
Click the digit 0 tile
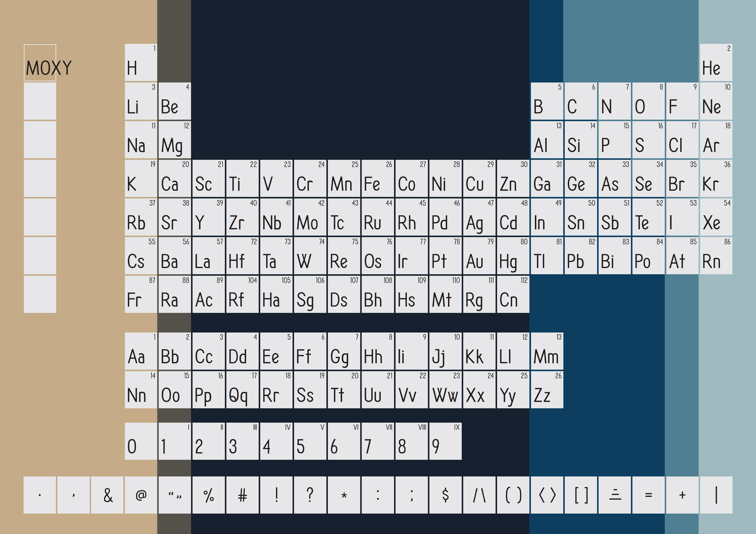[141, 441]
